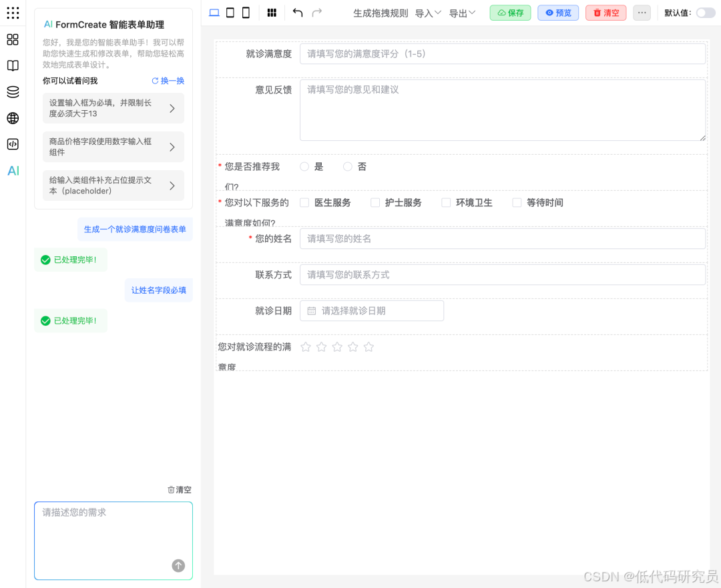Redo the last action

click(x=317, y=13)
